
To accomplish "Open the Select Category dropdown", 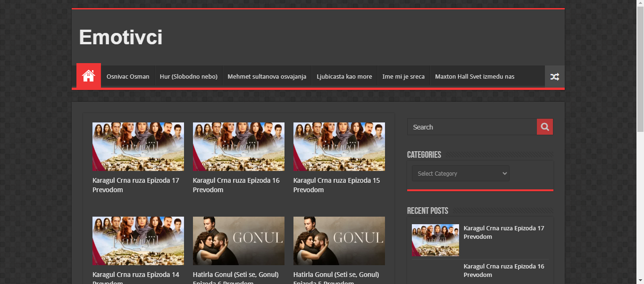I will click(460, 173).
